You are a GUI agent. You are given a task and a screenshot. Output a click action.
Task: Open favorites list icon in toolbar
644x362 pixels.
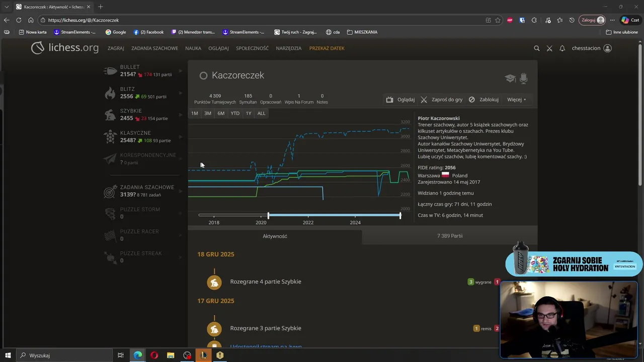[x=559, y=20]
